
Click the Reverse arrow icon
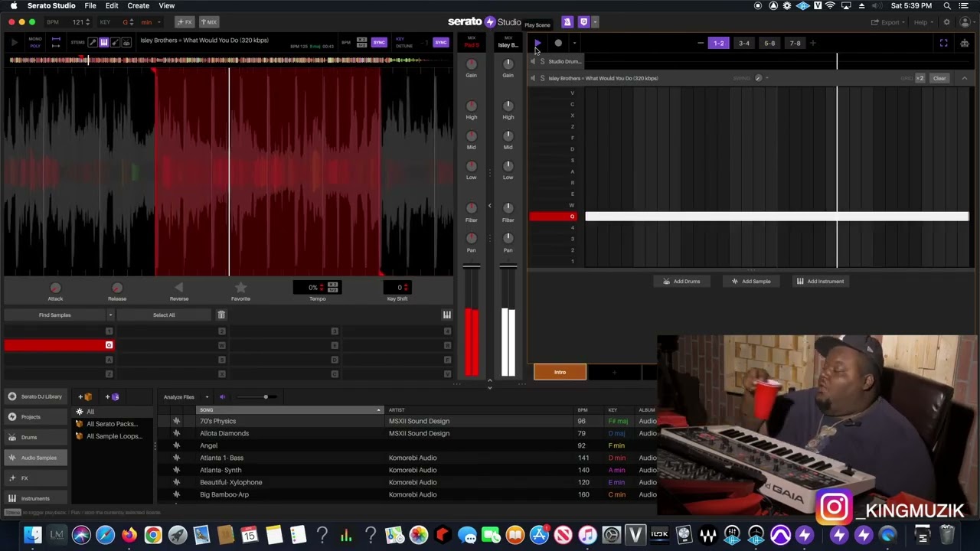pyautogui.click(x=178, y=287)
